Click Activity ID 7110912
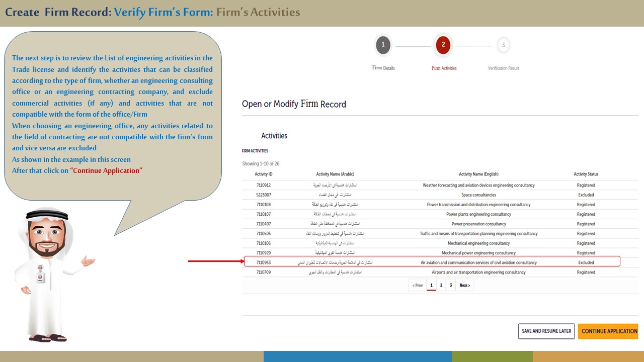 [x=263, y=186]
